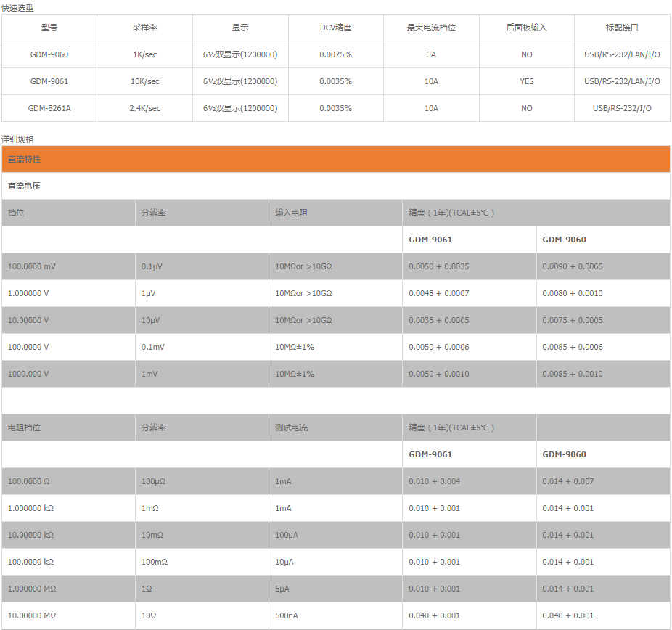The height and width of the screenshot is (630, 672).
Task: Click the 0.0075% DCV accuracy value
Action: [335, 54]
